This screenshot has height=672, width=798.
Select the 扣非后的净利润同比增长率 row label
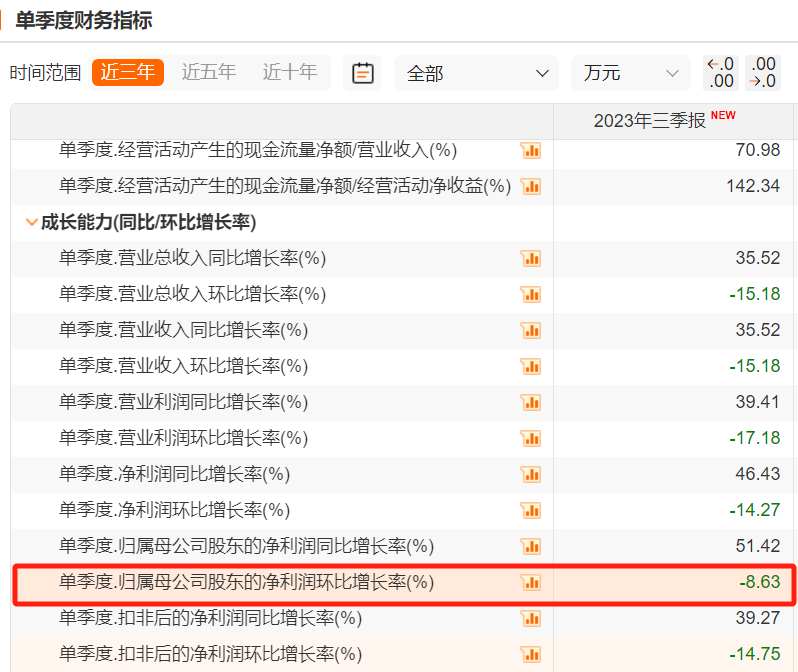tap(211, 618)
